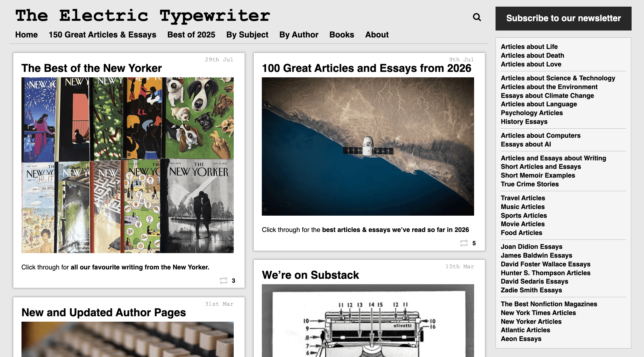This screenshot has height=357, width=644.
Task: Open True Crime Stories
Action: [530, 184]
